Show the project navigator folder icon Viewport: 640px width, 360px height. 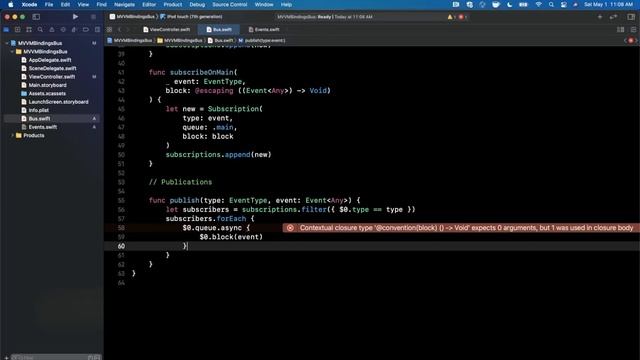point(6,30)
